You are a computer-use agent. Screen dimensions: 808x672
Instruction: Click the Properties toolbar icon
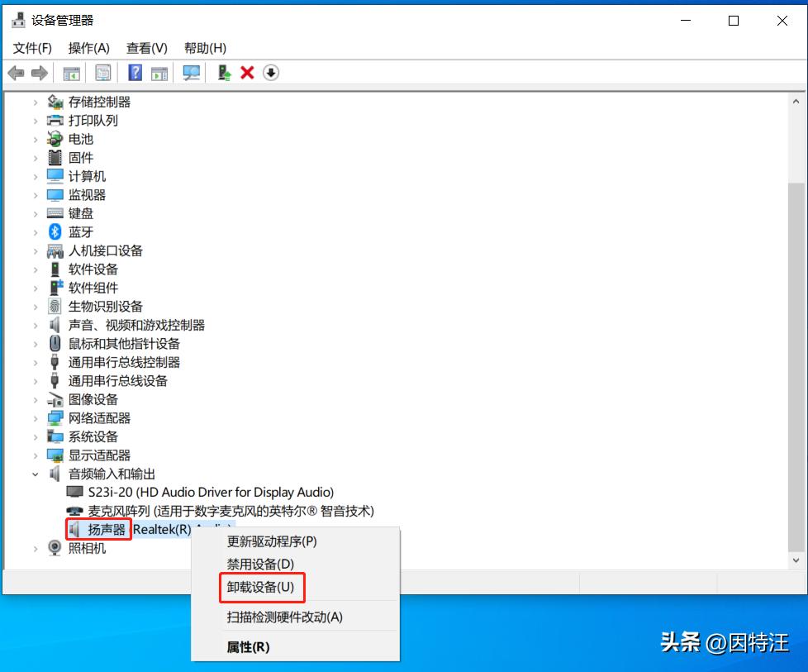[103, 73]
